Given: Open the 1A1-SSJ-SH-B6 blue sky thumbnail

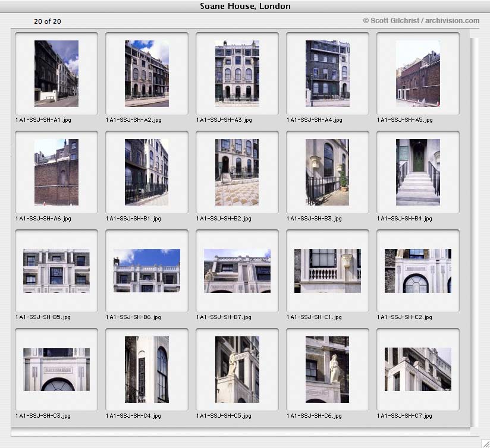Looking at the screenshot, I should [147, 271].
